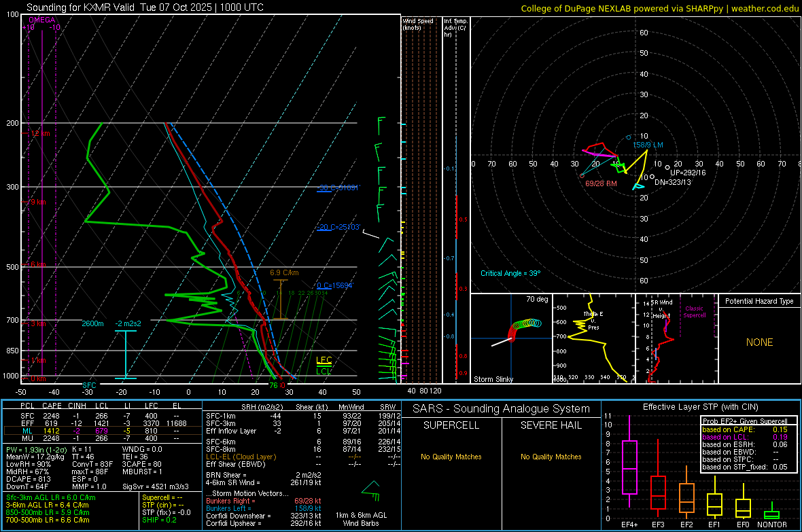Click 'No Quality Matches' under SUPERCELL
Viewport: 802px width, 532px height.
click(x=451, y=457)
